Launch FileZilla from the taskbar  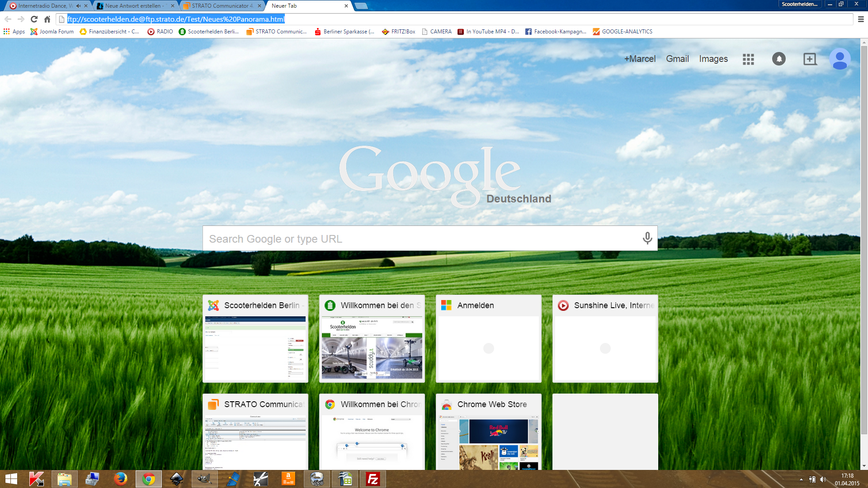373,479
